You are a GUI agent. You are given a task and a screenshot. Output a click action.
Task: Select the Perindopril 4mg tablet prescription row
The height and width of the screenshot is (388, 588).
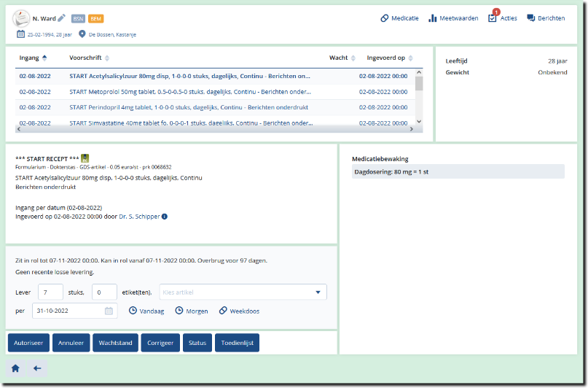pos(188,107)
